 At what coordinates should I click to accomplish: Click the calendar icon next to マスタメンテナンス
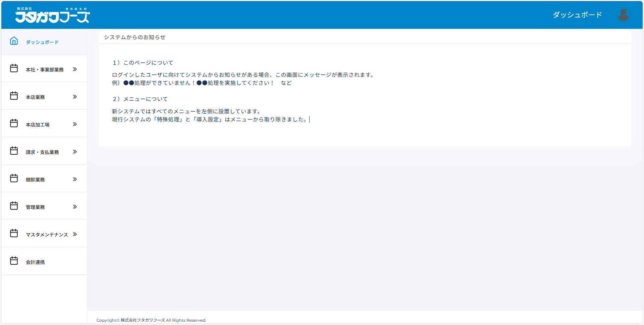[x=14, y=233]
